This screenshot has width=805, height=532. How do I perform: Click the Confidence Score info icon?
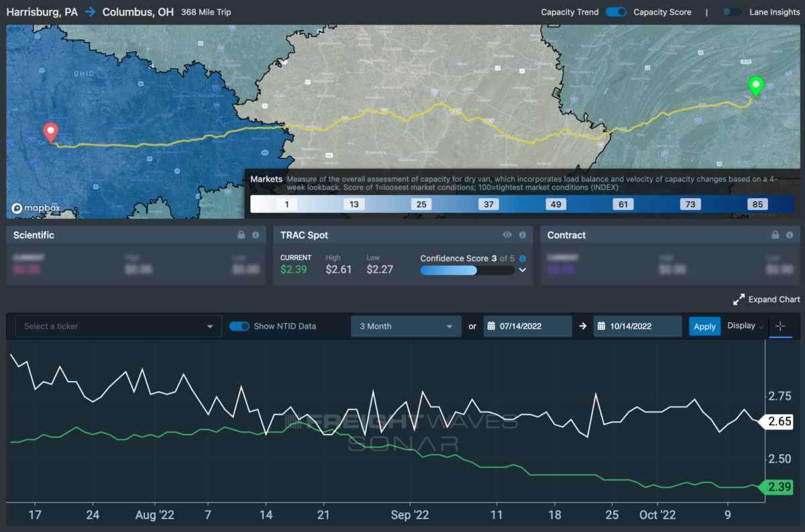tap(523, 258)
